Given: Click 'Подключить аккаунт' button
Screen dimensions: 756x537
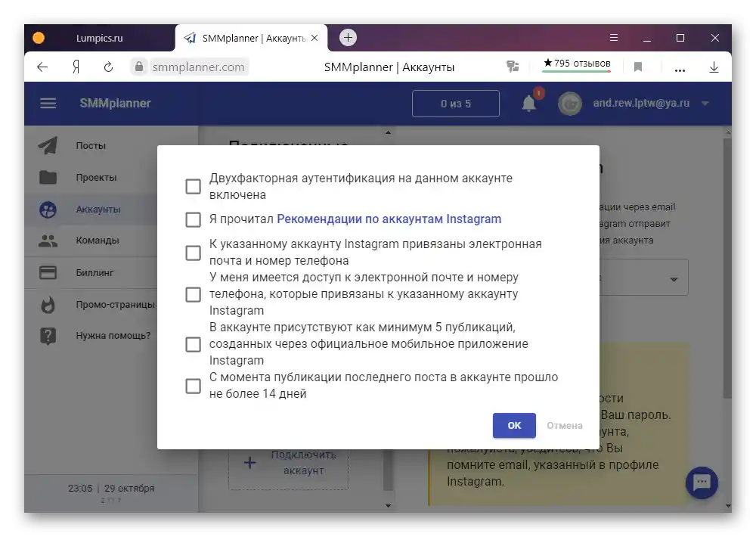Looking at the screenshot, I should tap(288, 462).
